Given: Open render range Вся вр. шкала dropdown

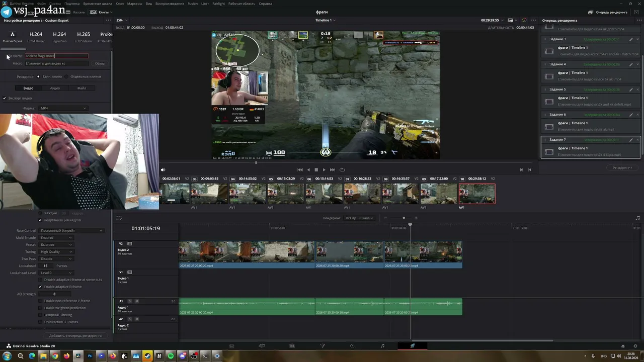Looking at the screenshot, I should pos(359,218).
